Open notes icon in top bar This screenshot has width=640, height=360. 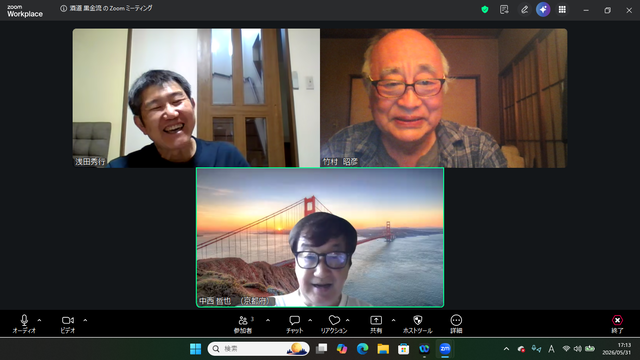(504, 9)
